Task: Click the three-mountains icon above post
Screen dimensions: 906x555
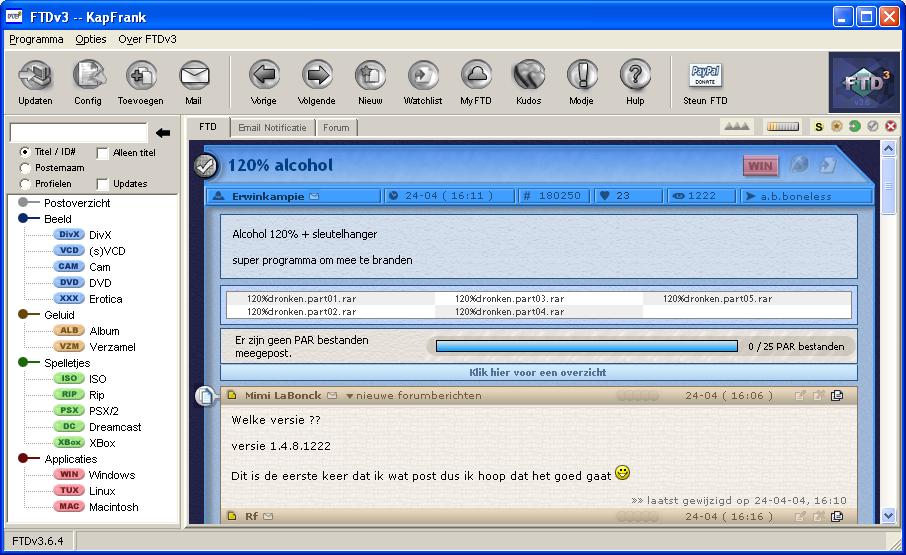Action: (737, 126)
